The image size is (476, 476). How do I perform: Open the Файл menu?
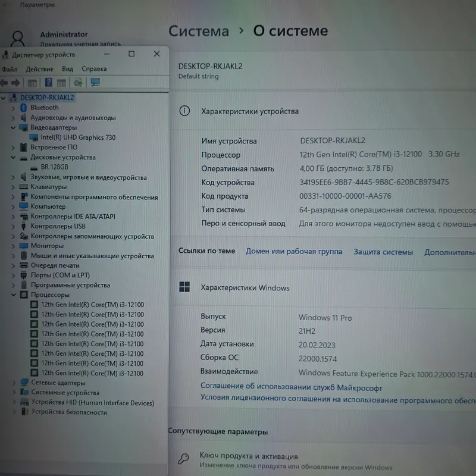[x=10, y=69]
